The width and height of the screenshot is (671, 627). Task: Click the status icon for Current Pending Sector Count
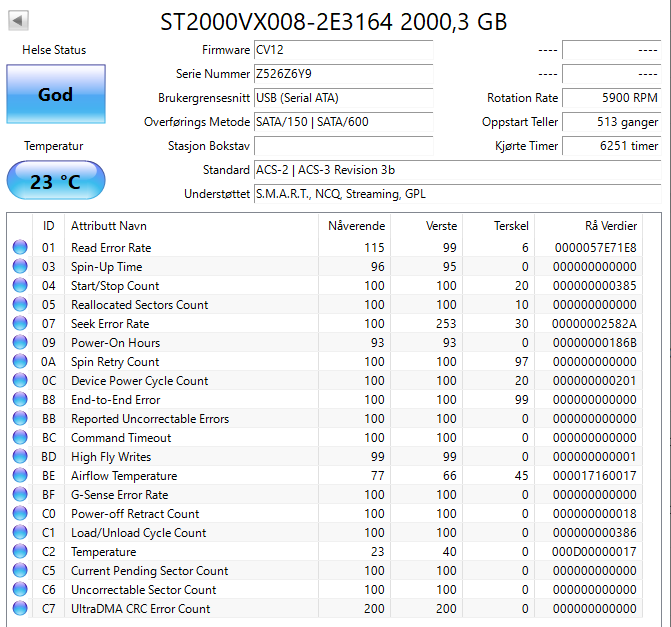click(20, 571)
